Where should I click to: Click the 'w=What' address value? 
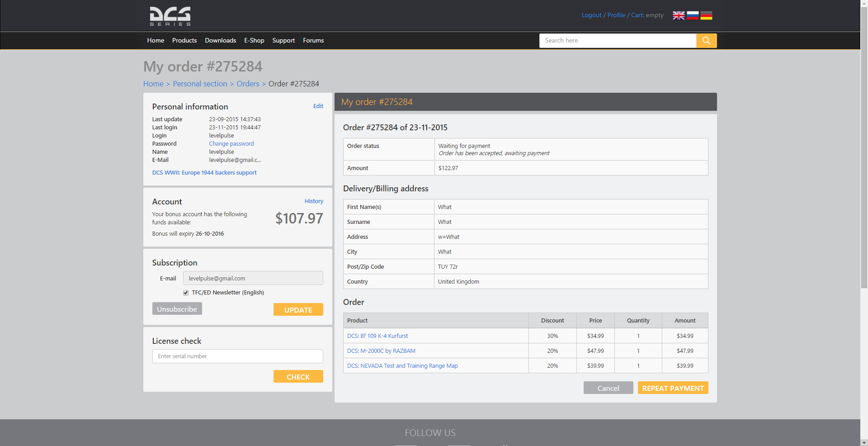[448, 237]
